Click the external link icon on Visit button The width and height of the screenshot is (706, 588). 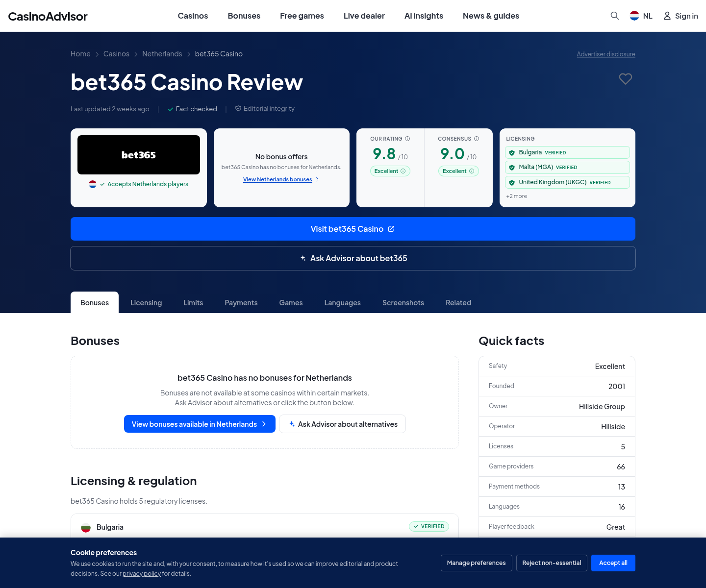391,229
